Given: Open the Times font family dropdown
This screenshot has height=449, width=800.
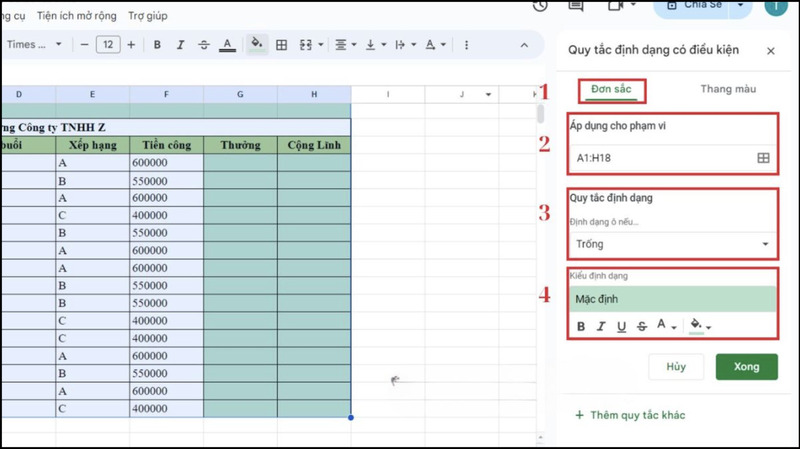Looking at the screenshot, I should pyautogui.click(x=34, y=44).
